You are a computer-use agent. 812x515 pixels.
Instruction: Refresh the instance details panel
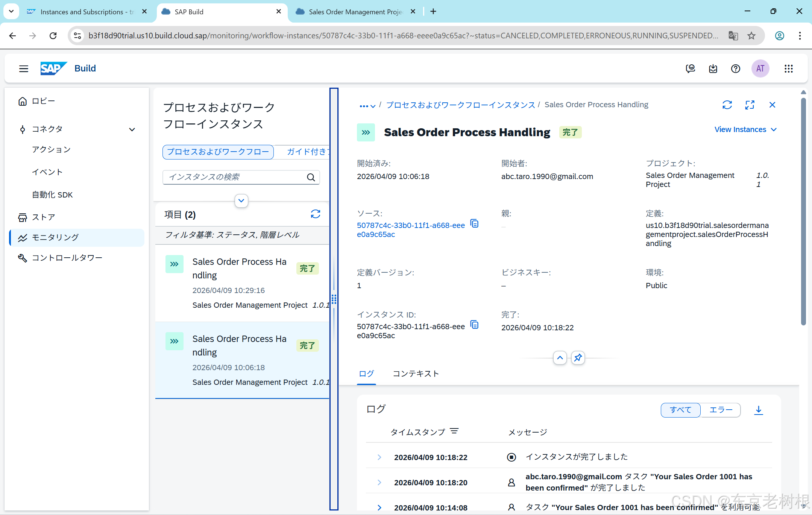(727, 105)
